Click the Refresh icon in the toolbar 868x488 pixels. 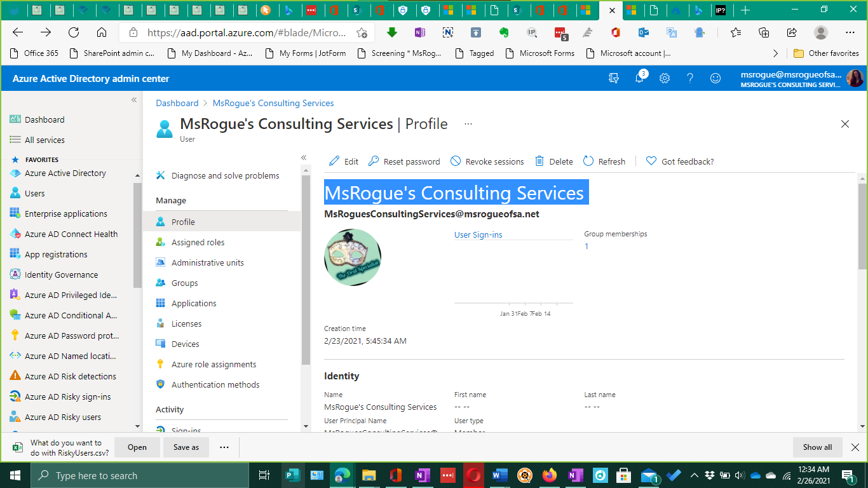[x=588, y=161]
